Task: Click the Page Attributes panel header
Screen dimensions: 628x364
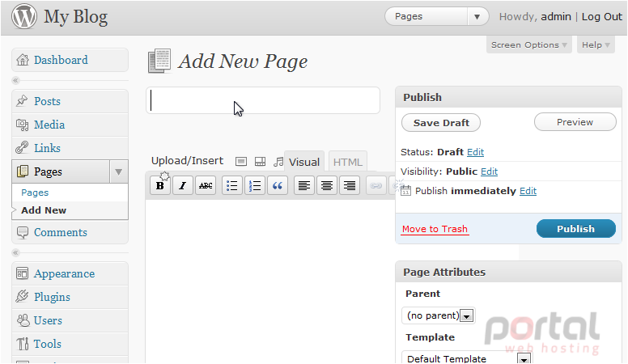Action: coord(509,272)
